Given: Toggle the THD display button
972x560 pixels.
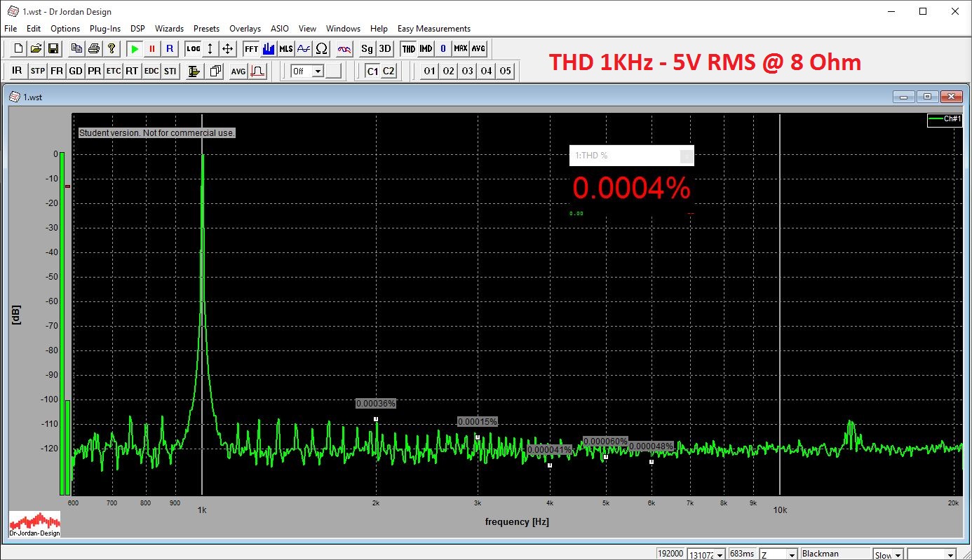Looking at the screenshot, I should pyautogui.click(x=408, y=49).
